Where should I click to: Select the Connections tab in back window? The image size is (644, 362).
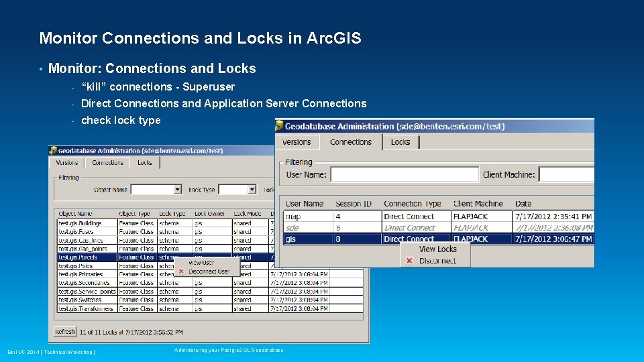click(x=107, y=162)
